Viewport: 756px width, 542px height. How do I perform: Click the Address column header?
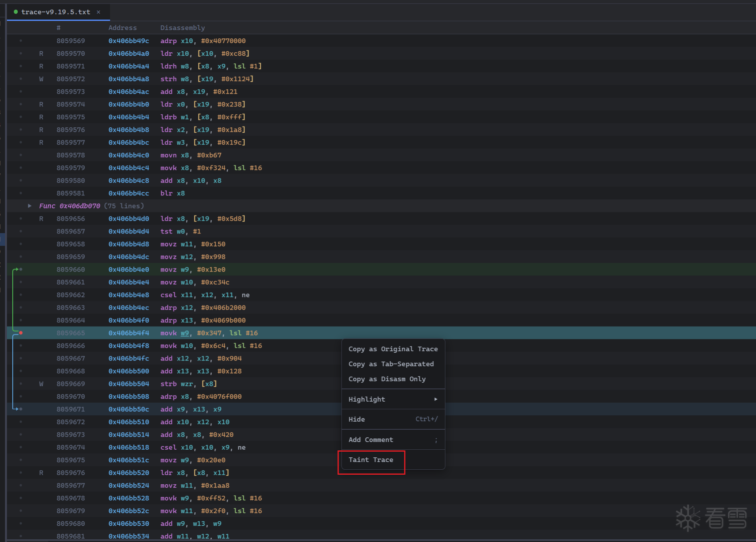pyautogui.click(x=122, y=28)
